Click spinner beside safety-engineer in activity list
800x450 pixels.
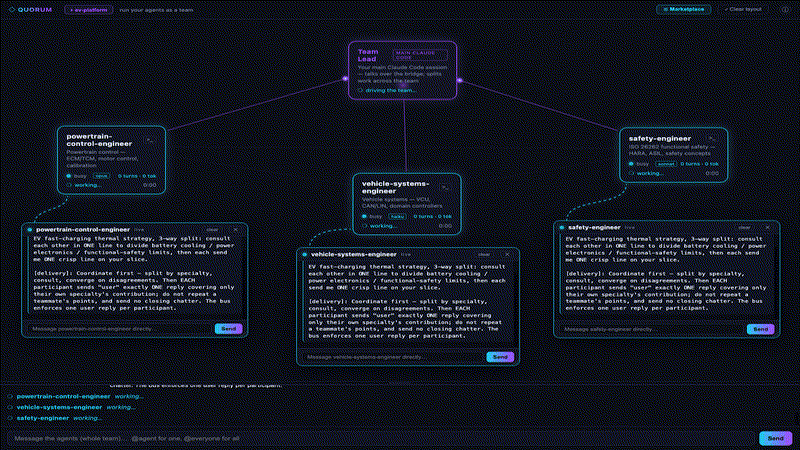coord(10,418)
